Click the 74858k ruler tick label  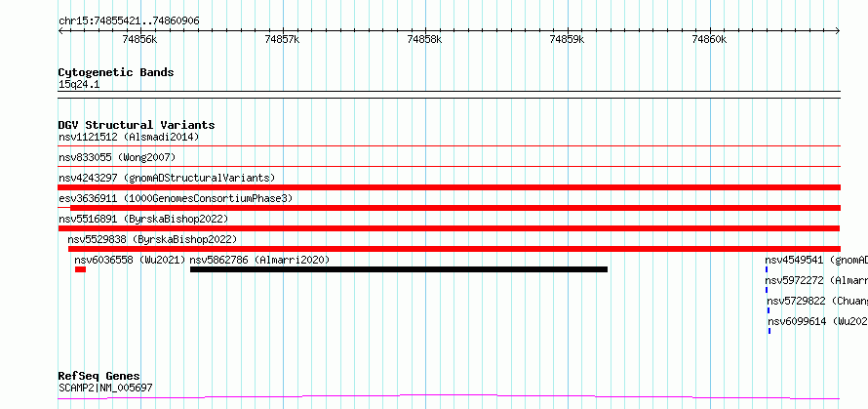click(424, 39)
